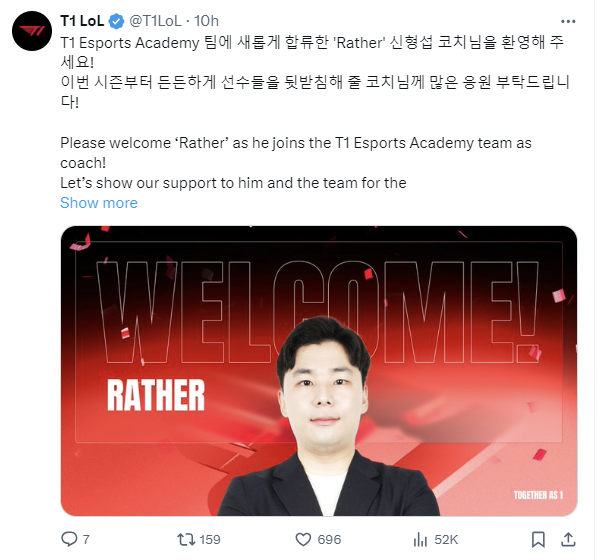Open the T1 LoL display name
This screenshot has height=560, width=604.
[x=82, y=21]
